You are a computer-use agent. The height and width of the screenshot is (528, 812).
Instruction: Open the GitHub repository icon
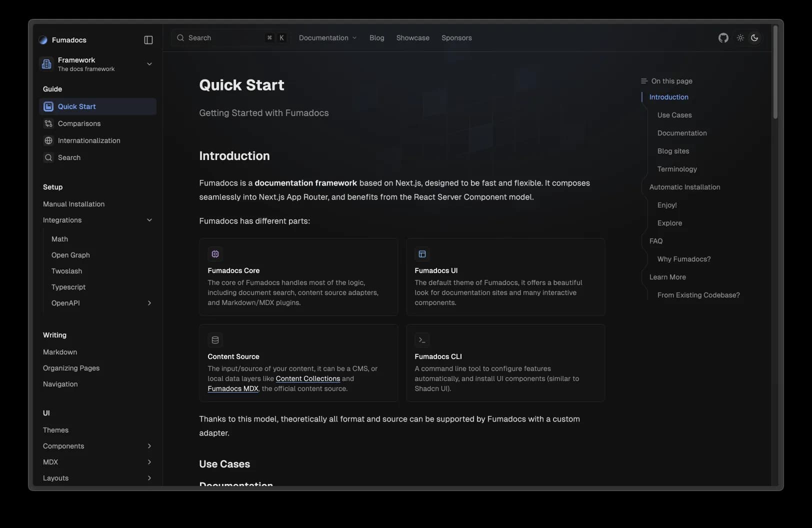coord(723,38)
